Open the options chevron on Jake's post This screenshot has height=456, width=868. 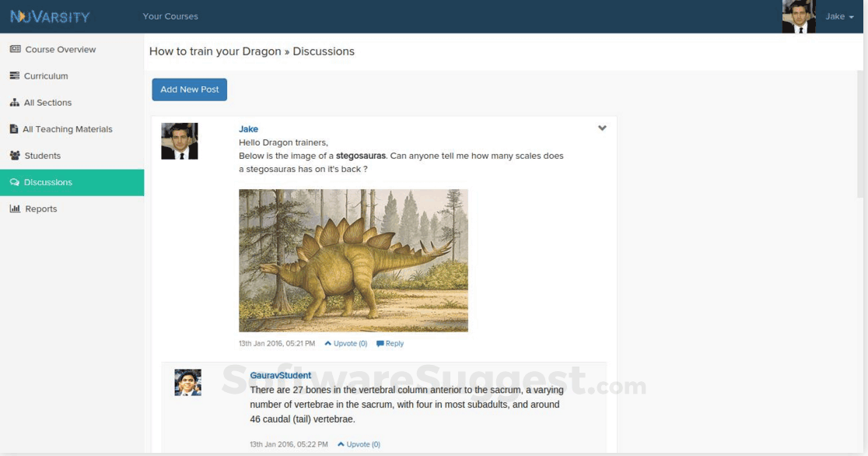pos(602,128)
